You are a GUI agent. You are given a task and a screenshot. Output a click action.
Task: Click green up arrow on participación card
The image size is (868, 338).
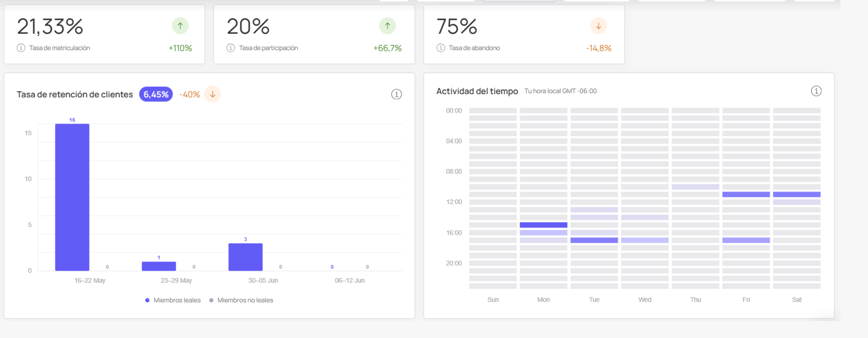(387, 26)
